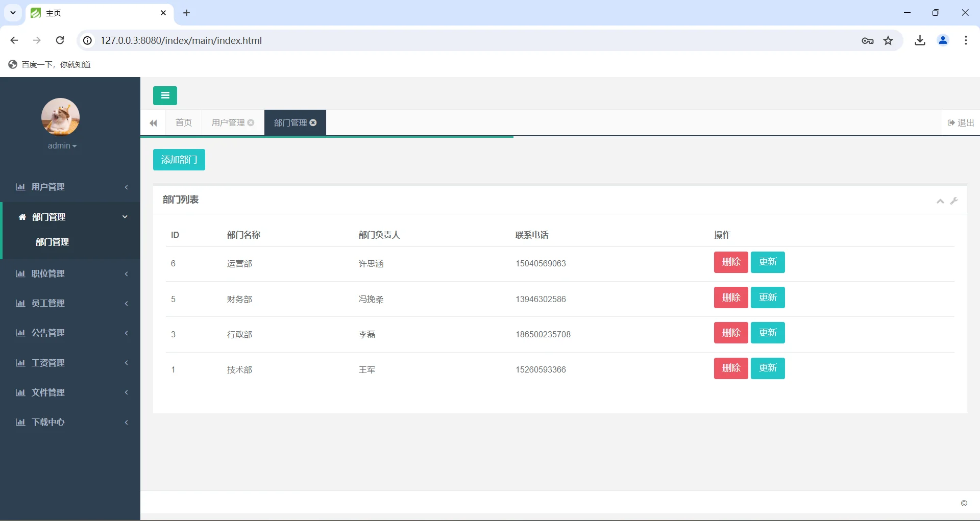Click 更新 on the 技术部 row
The height and width of the screenshot is (521, 980).
pyautogui.click(x=768, y=368)
